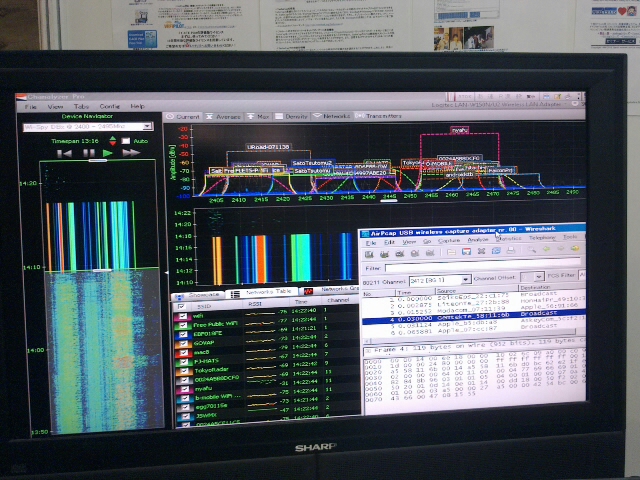Click Wireshark's print packets icon
The height and width of the screenshot is (480, 640).
pyautogui.click(x=511, y=250)
